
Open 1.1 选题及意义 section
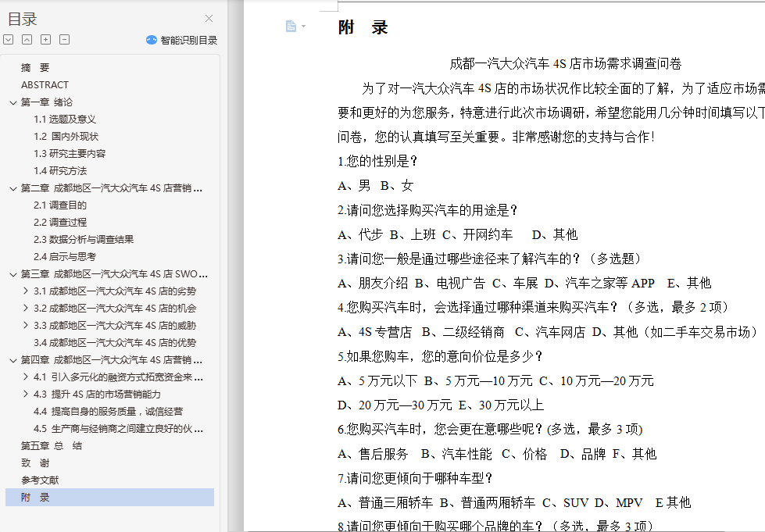point(64,120)
